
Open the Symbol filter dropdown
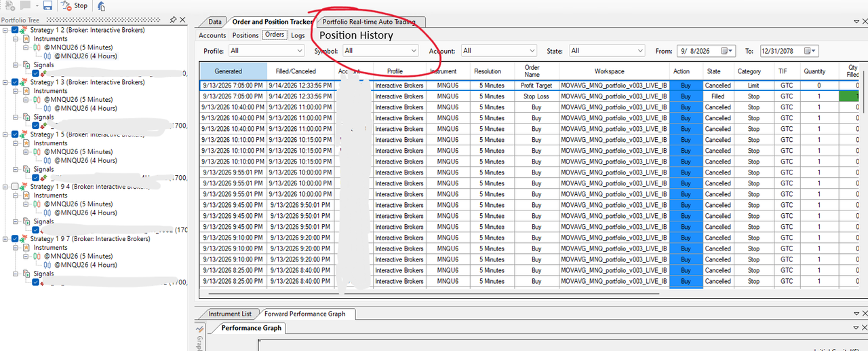tap(380, 50)
